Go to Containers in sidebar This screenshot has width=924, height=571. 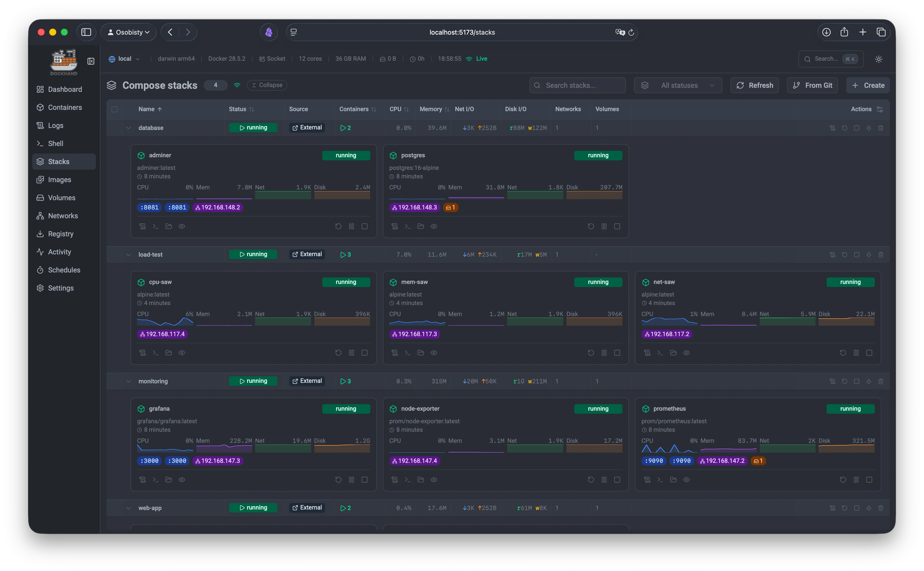click(65, 107)
